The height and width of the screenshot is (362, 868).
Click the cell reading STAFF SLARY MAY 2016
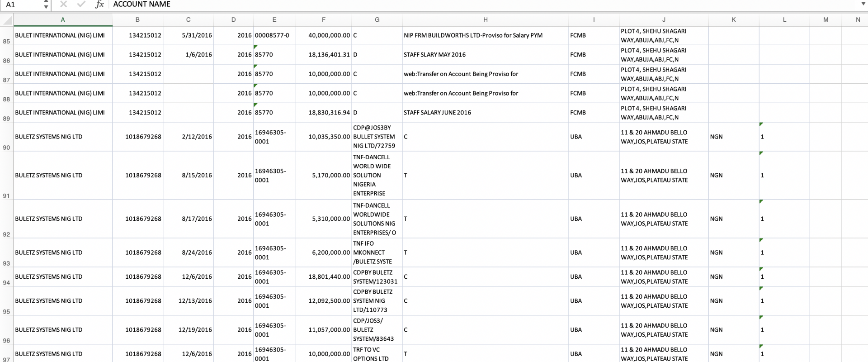pos(485,55)
